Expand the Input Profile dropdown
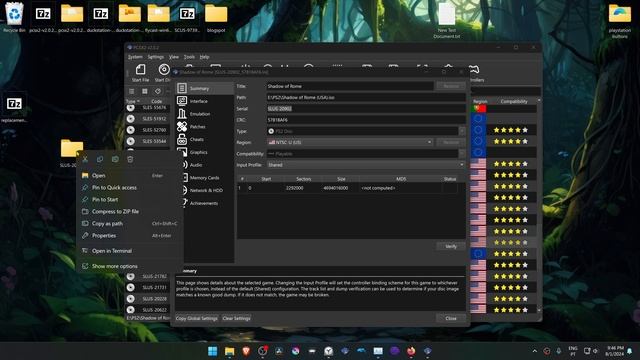 point(366,165)
